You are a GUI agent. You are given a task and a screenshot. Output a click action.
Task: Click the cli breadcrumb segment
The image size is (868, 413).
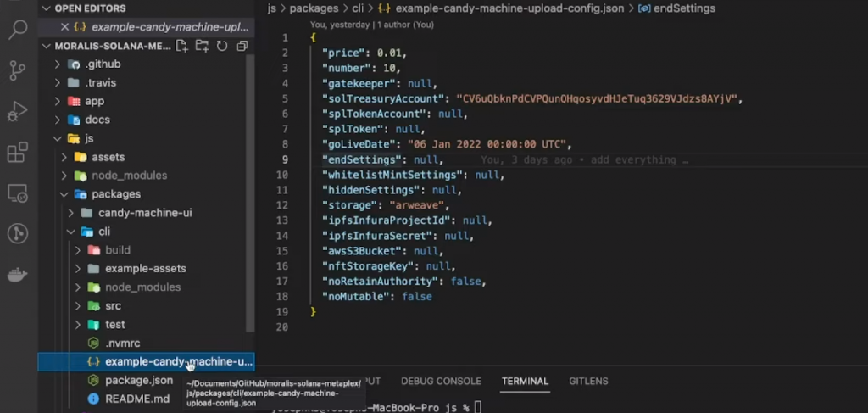[359, 8]
